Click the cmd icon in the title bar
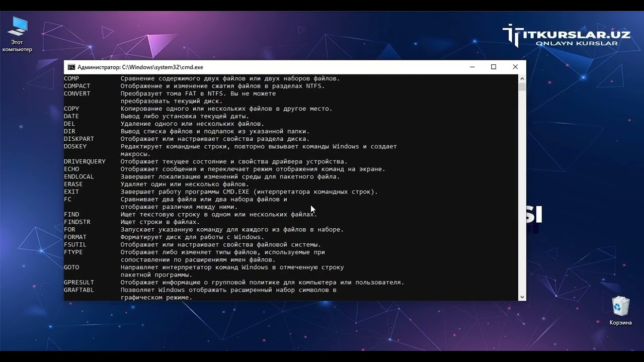Image resolution: width=644 pixels, height=362 pixels. click(71, 67)
